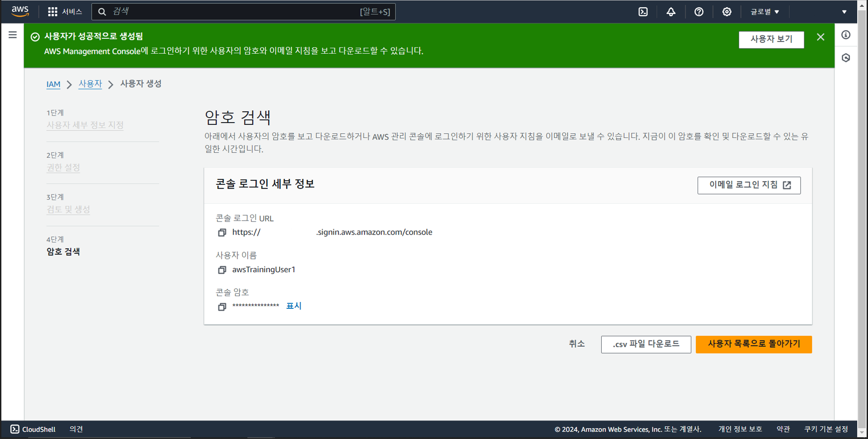Click 사용자 목록으로 돌아가기 button
This screenshot has height=439, width=868.
click(x=754, y=345)
